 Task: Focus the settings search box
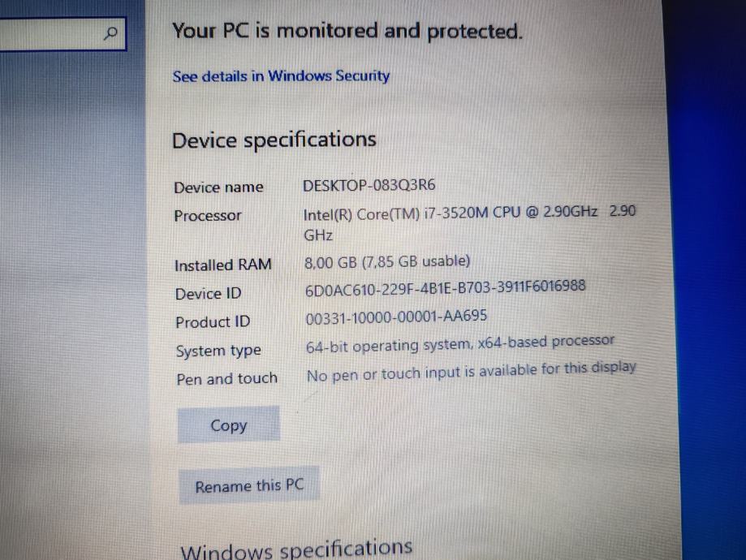tap(63, 34)
